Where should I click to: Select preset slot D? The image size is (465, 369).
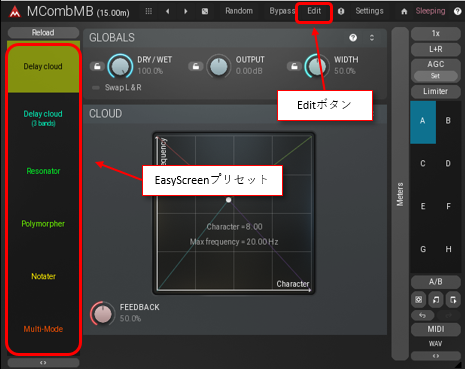[x=448, y=164]
